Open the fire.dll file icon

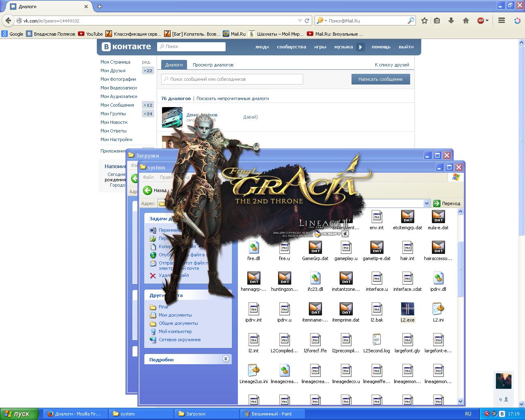(253, 247)
